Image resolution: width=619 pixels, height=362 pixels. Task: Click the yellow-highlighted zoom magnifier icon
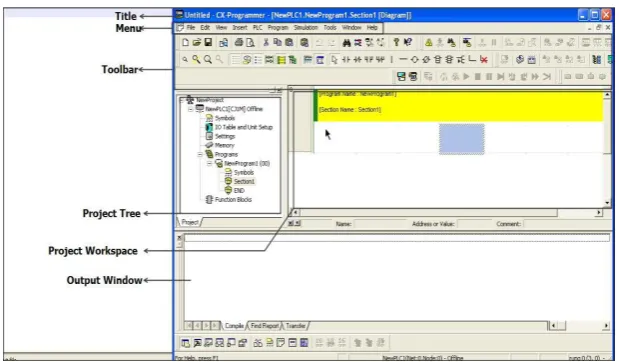[196, 60]
